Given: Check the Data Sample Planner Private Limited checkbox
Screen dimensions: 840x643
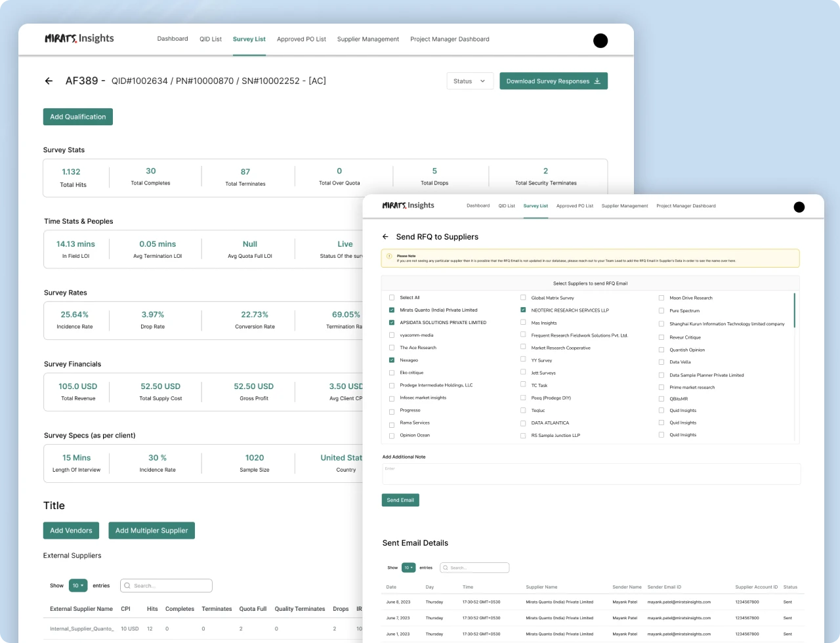Looking at the screenshot, I should tap(661, 375).
